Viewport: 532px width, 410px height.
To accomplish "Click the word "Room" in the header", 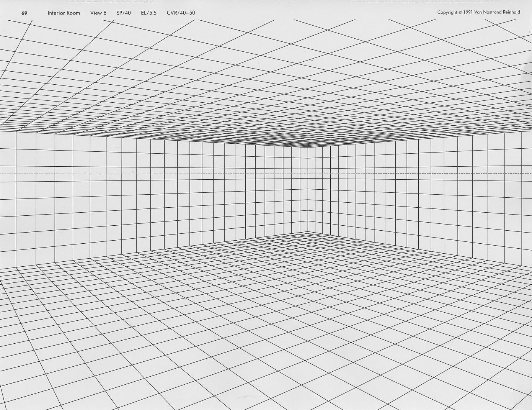I will point(73,13).
